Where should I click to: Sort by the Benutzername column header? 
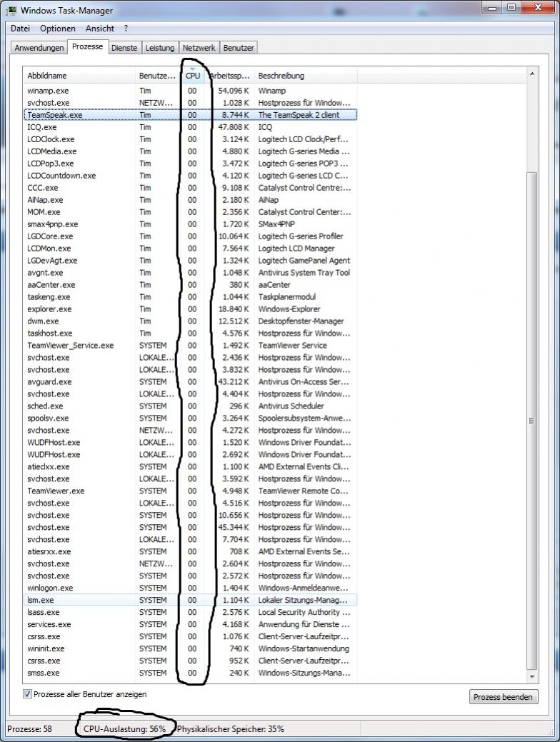(158, 76)
